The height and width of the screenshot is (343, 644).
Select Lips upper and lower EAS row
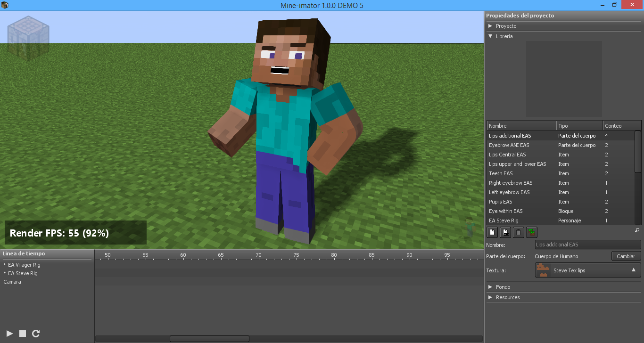tap(561, 164)
